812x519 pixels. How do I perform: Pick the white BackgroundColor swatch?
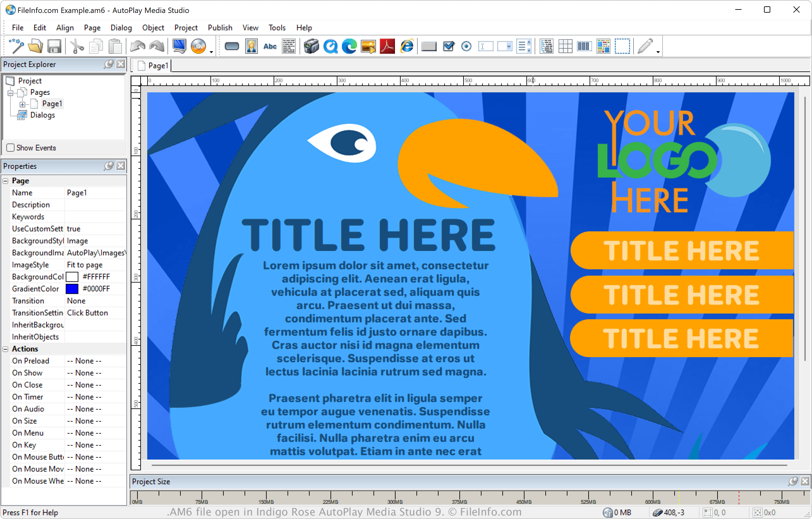click(x=72, y=277)
